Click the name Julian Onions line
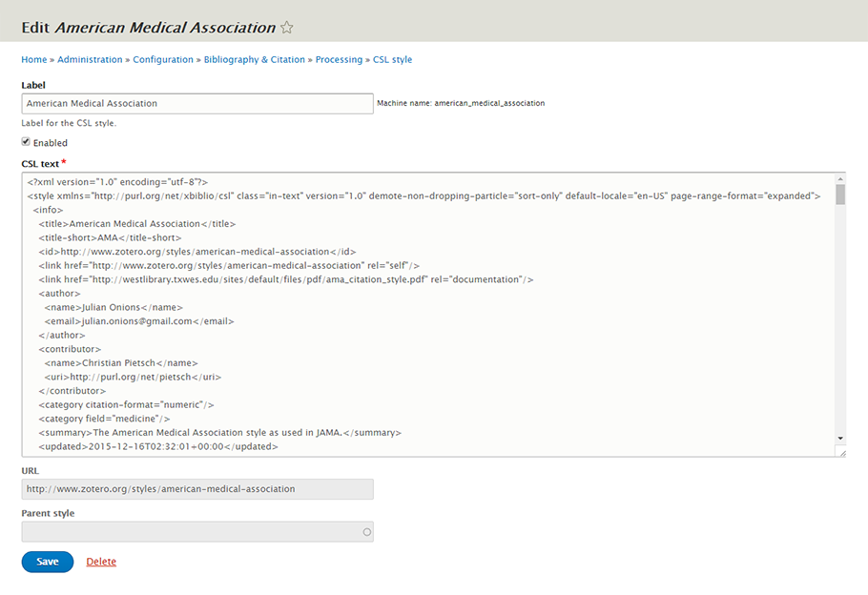The height and width of the screenshot is (595, 868). (x=114, y=307)
